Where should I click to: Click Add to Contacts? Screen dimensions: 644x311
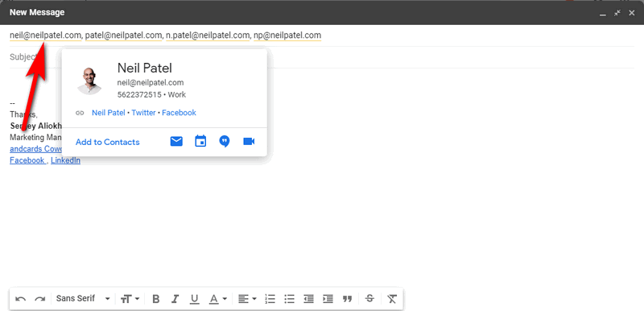pyautogui.click(x=108, y=142)
